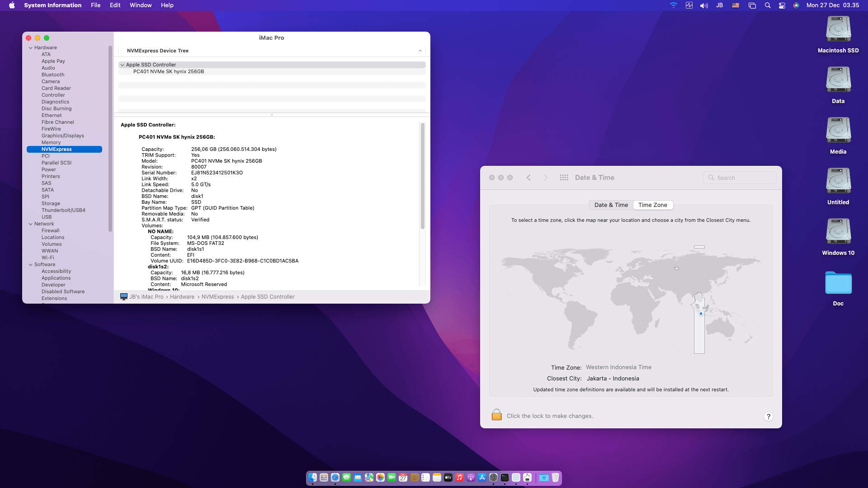Open the input source flag menu
This screenshot has height=488, width=868.
(x=736, y=5)
